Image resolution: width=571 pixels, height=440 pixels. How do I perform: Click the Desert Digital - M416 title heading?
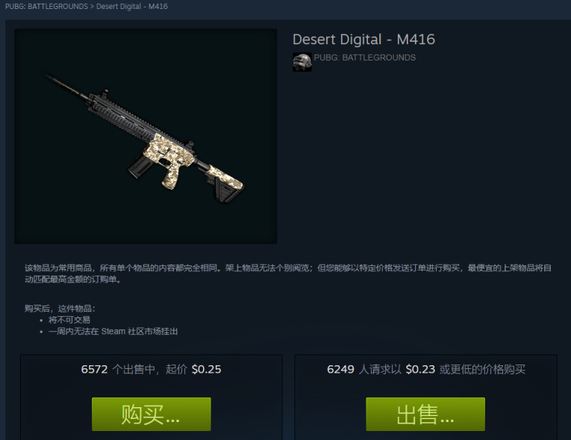pyautogui.click(x=364, y=39)
